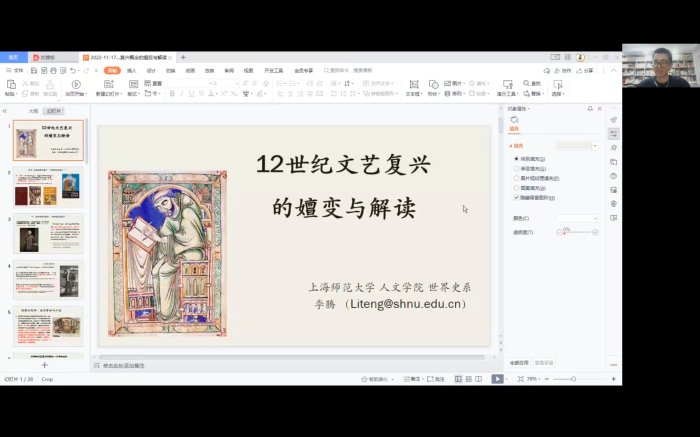Click transparency plus increase button
700x437 pixels.
tap(595, 232)
